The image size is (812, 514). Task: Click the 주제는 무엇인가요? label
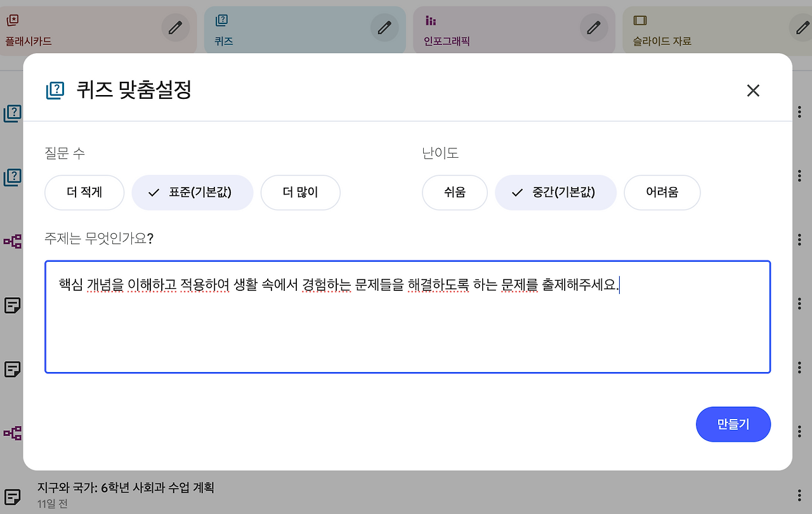(x=99, y=239)
